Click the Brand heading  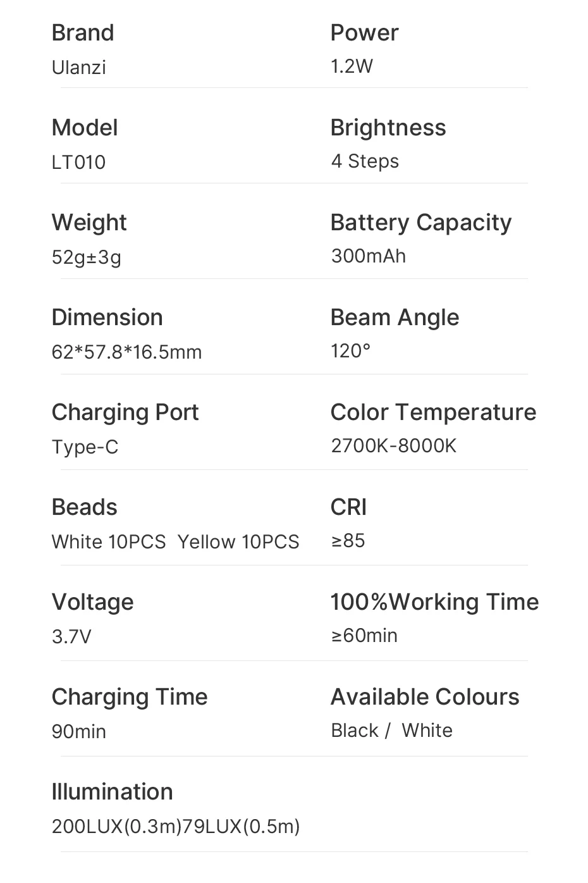click(x=83, y=33)
